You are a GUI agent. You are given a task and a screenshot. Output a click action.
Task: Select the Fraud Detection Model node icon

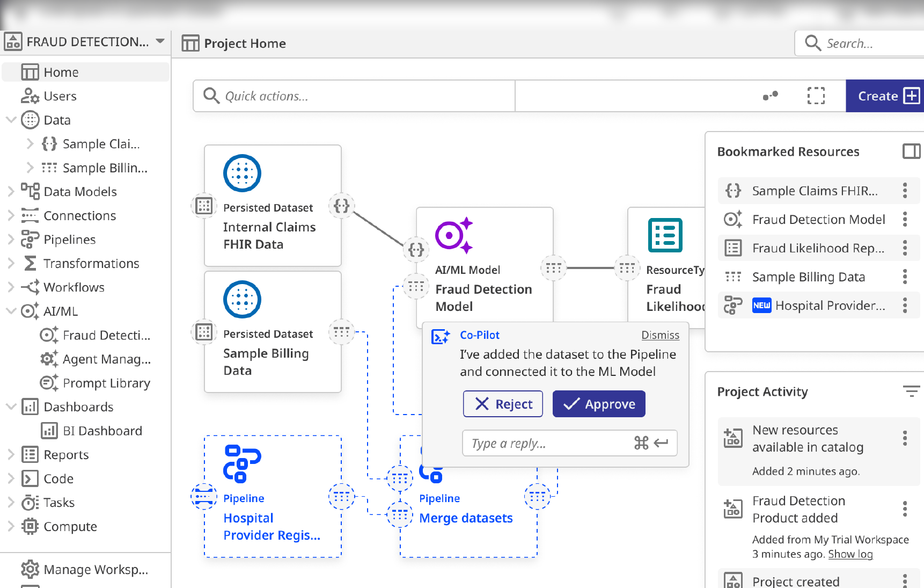pos(454,235)
